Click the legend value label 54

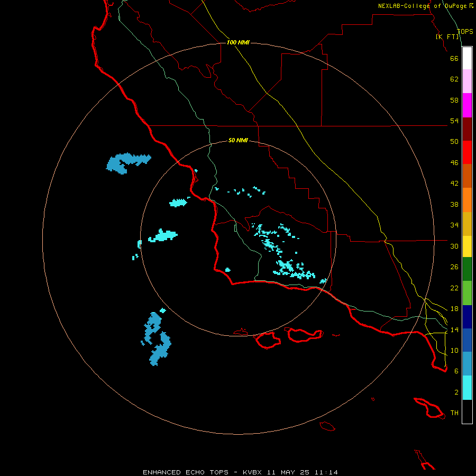[454, 121]
